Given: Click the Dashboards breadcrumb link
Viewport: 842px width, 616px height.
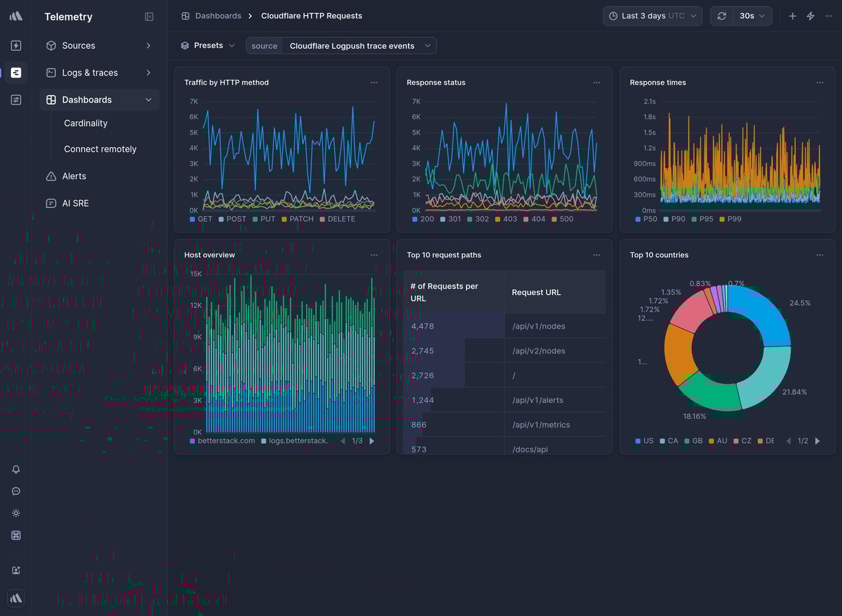Looking at the screenshot, I should pos(218,16).
